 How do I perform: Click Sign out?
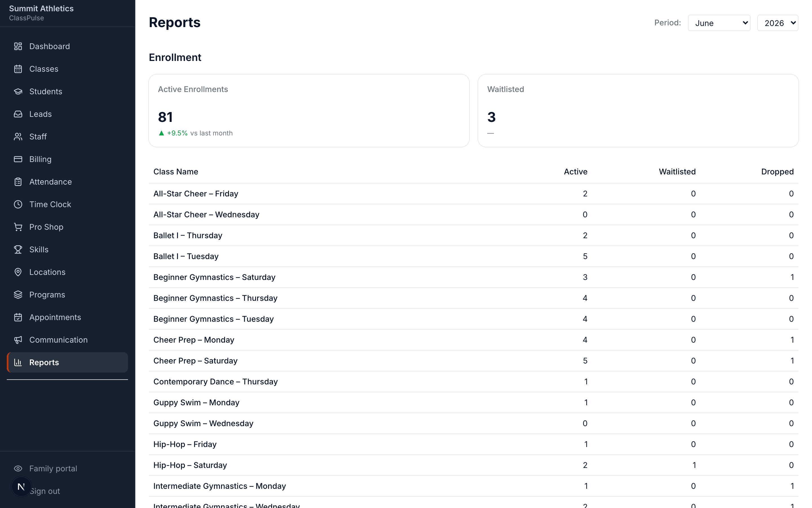pyautogui.click(x=45, y=491)
